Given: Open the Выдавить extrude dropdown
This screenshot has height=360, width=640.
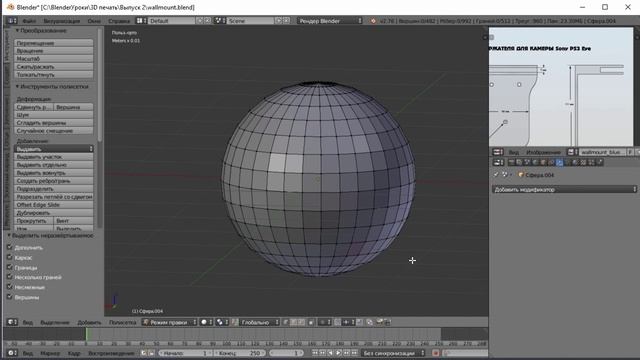Looking at the screenshot, I should click(x=53, y=149).
